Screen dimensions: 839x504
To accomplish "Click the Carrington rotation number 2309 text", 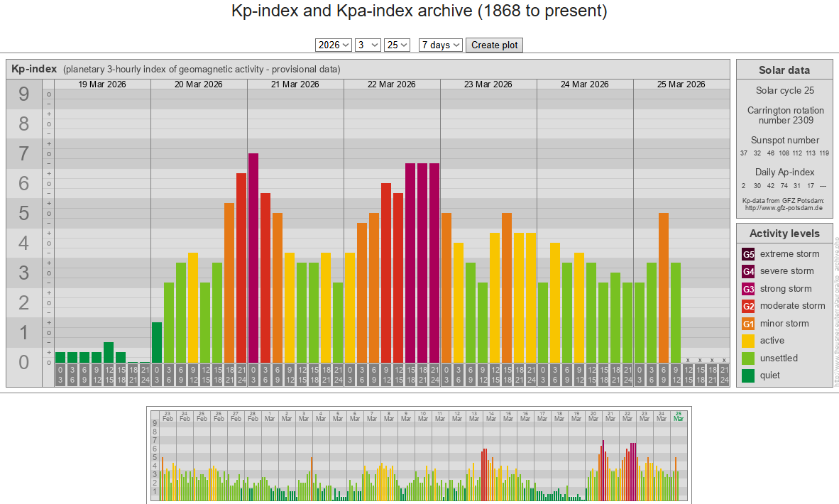I will (x=786, y=115).
